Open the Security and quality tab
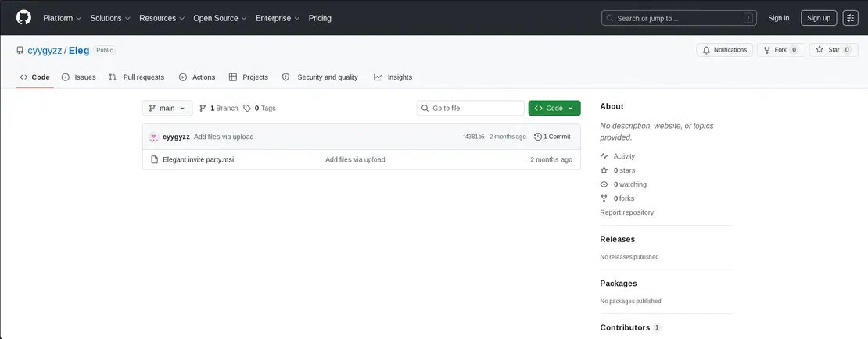 coord(320,77)
